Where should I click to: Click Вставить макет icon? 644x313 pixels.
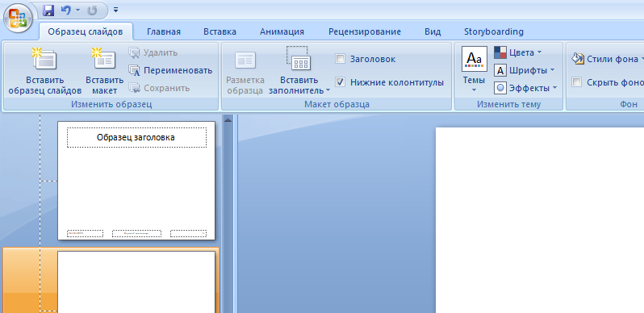coord(104,58)
